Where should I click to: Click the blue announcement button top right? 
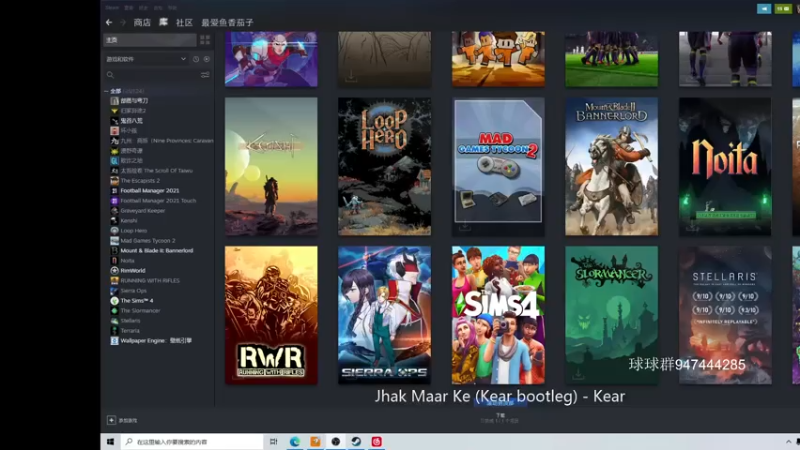pos(764,9)
